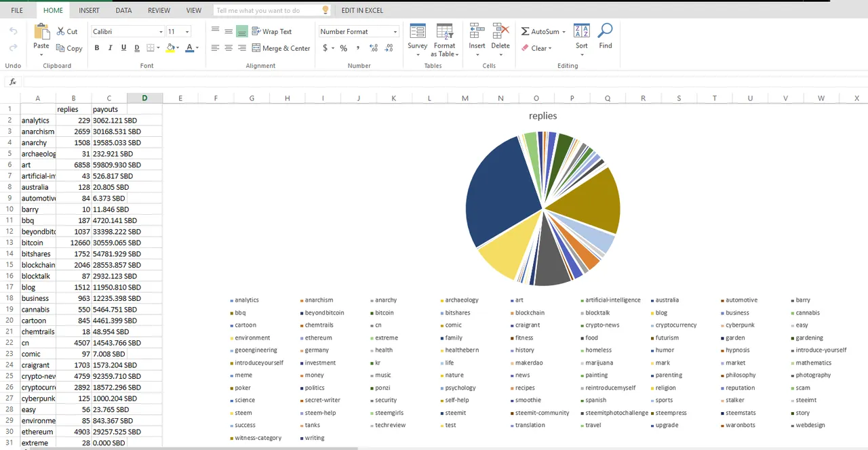The image size is (868, 450).
Task: Expand the AutoSum dropdown arrow
Action: click(564, 32)
